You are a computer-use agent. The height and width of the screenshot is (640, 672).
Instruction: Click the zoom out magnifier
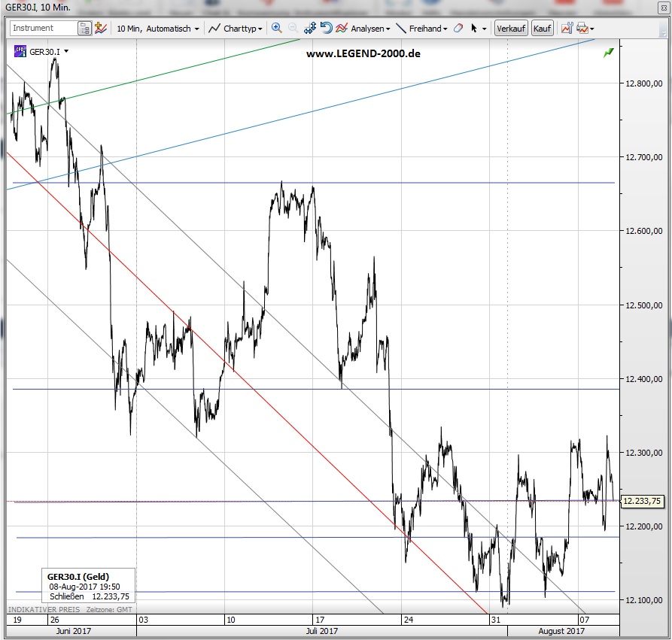coord(293,29)
